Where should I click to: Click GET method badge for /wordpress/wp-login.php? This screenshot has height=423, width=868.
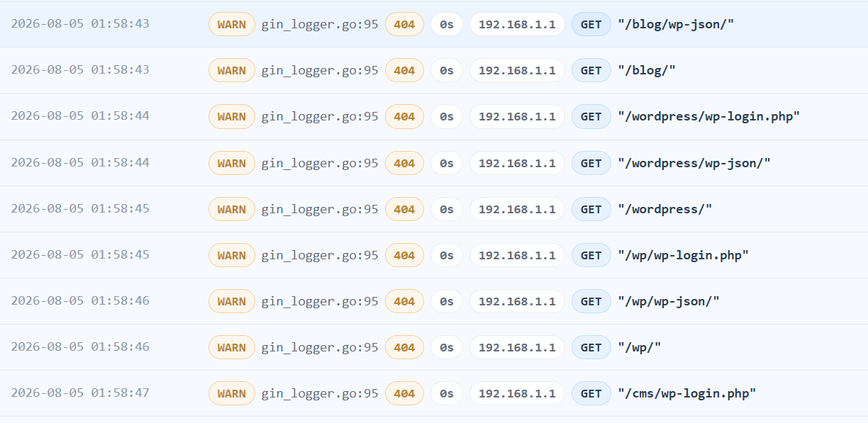click(591, 116)
